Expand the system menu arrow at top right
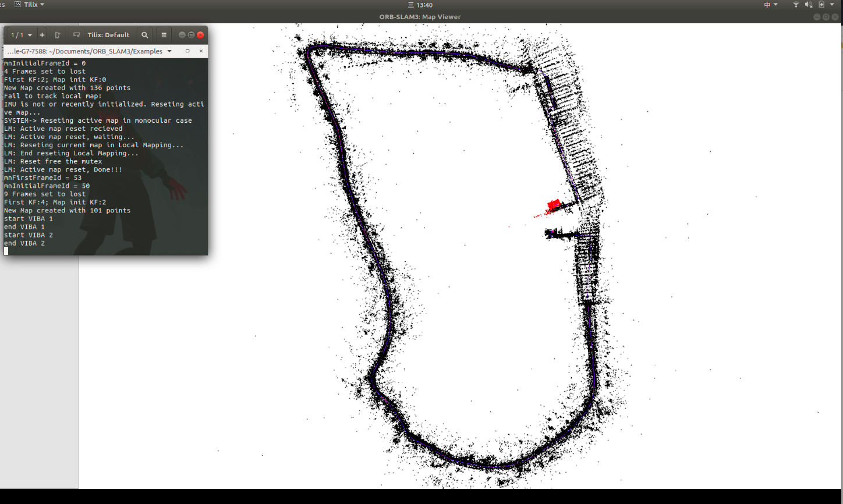843x504 pixels. point(833,5)
